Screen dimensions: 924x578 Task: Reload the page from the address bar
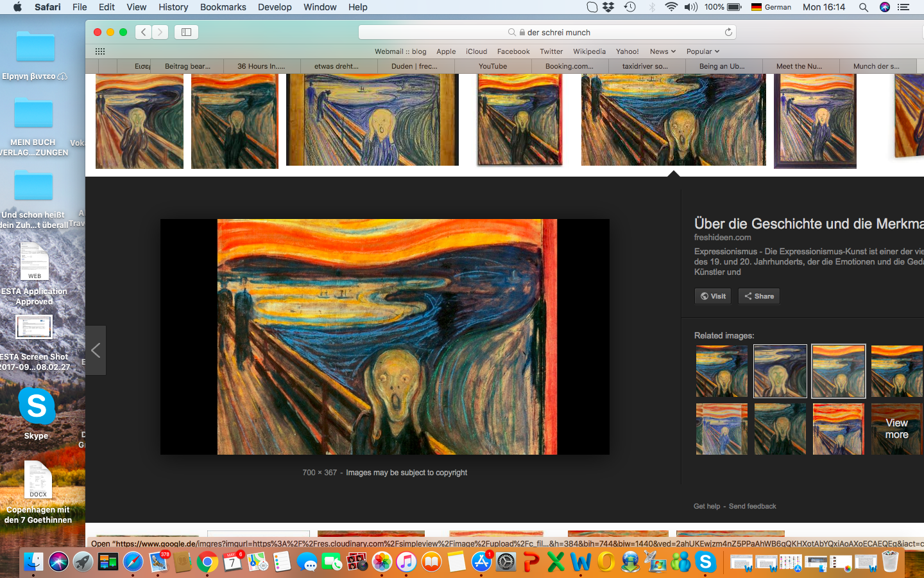(728, 32)
